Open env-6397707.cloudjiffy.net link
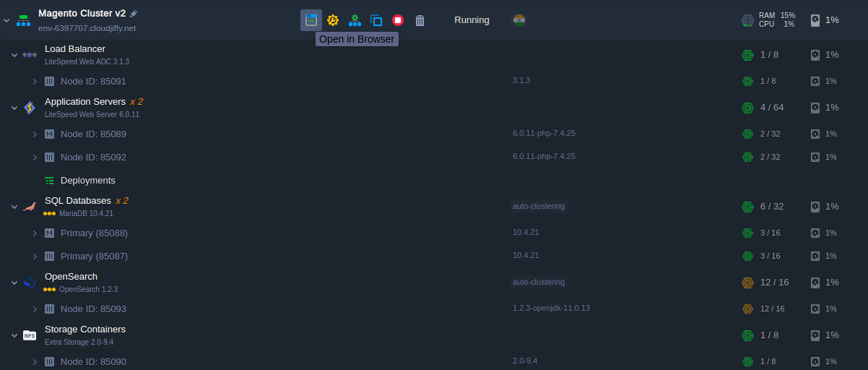The height and width of the screenshot is (370, 868). 87,28
